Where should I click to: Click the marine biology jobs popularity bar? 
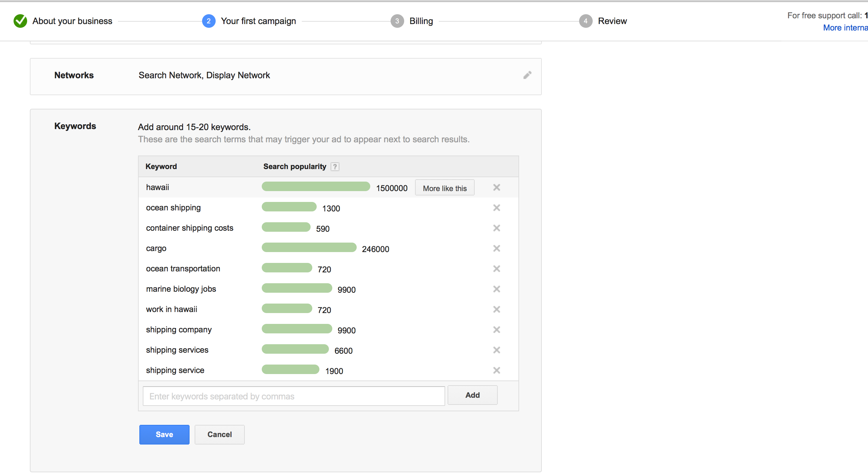coord(297,288)
